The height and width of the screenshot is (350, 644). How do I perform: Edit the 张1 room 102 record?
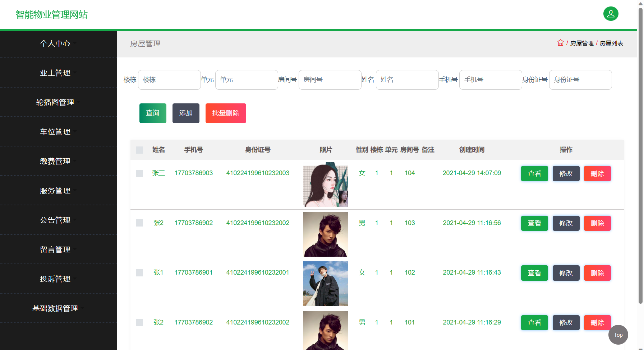click(566, 273)
